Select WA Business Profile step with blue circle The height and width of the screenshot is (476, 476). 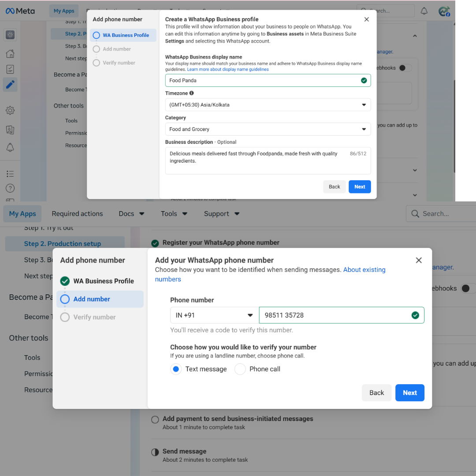pos(123,35)
